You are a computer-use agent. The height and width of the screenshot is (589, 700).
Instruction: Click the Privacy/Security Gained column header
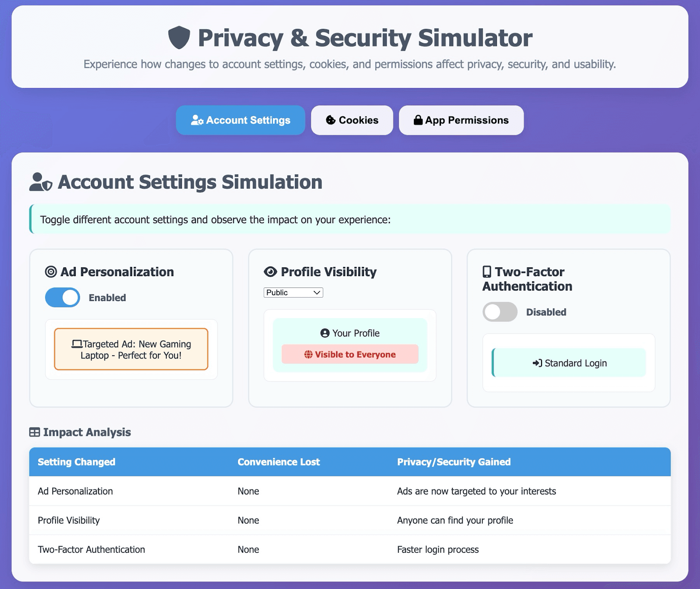[454, 462]
